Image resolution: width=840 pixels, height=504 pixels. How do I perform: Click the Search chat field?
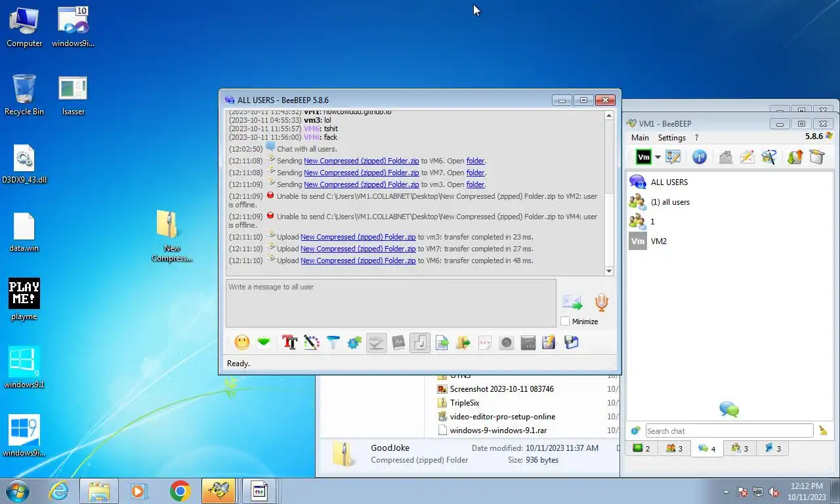(729, 430)
